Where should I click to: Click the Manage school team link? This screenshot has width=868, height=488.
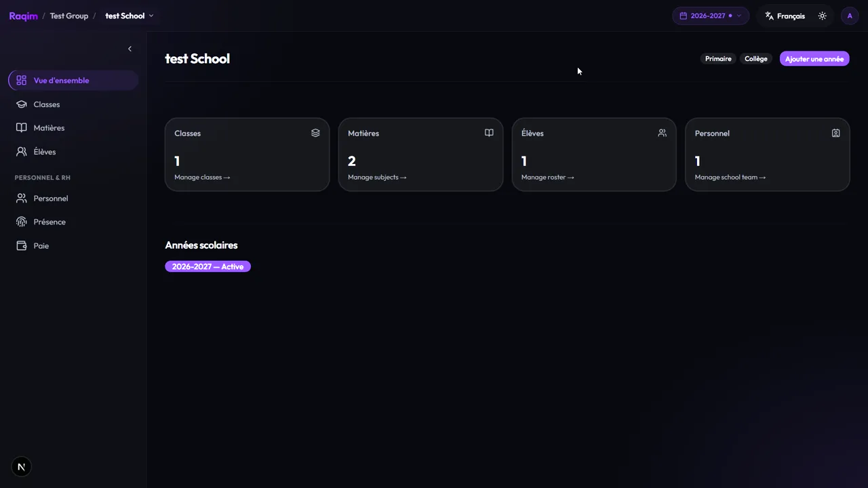pos(730,178)
